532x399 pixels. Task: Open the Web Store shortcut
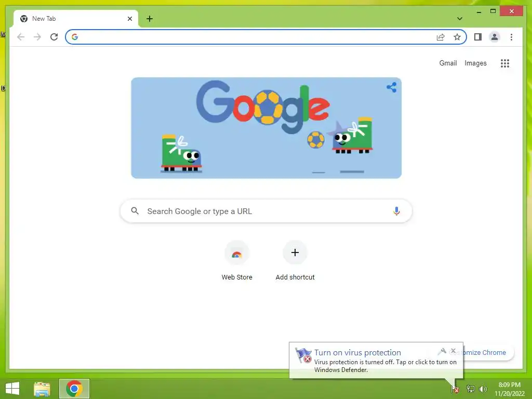237,253
